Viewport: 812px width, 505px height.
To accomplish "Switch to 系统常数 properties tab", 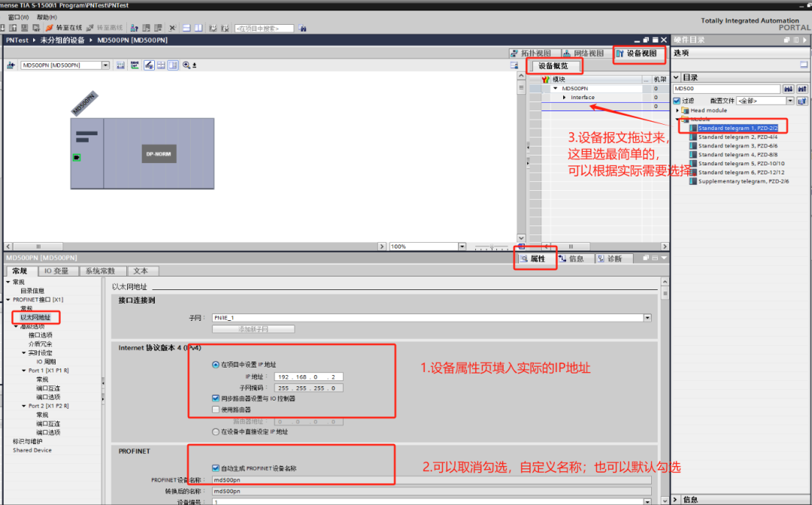I will [x=101, y=271].
